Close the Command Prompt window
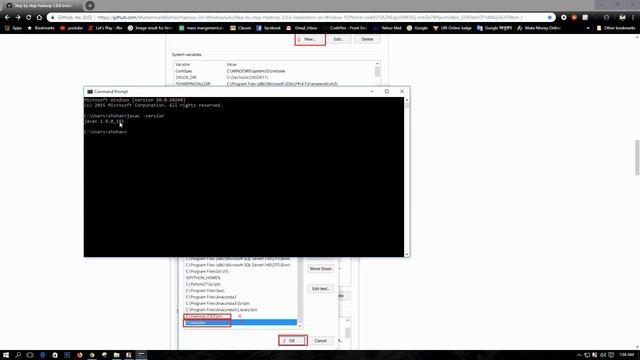Image resolution: width=640 pixels, height=360 pixels. click(402, 91)
